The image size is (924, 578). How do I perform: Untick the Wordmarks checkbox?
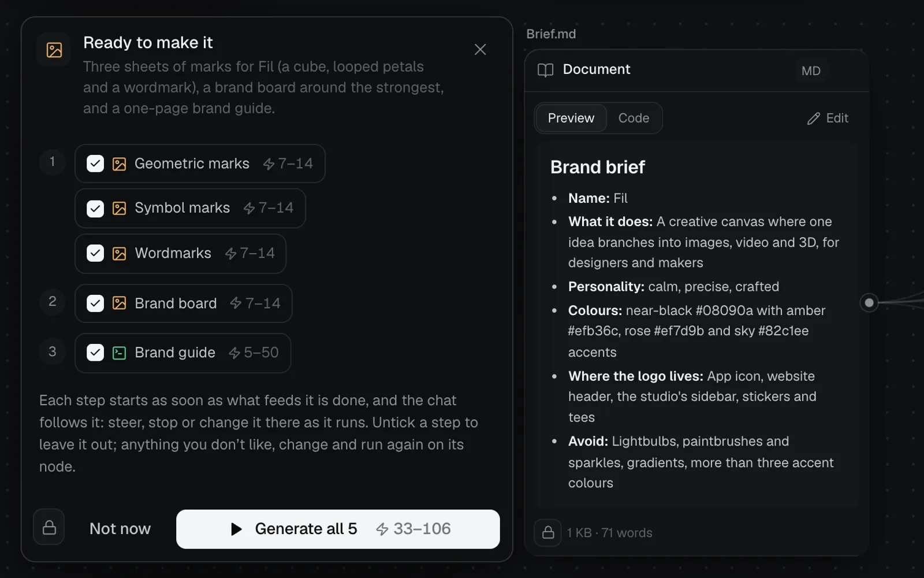pyautogui.click(x=95, y=253)
